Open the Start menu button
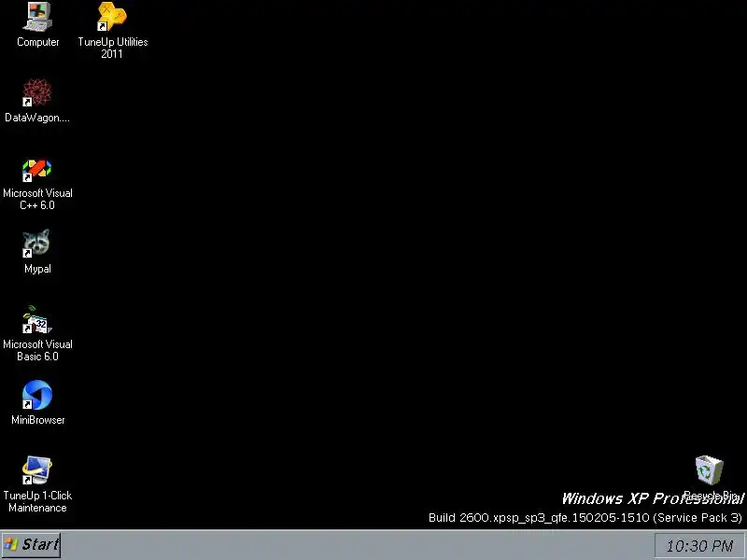 [x=32, y=545]
